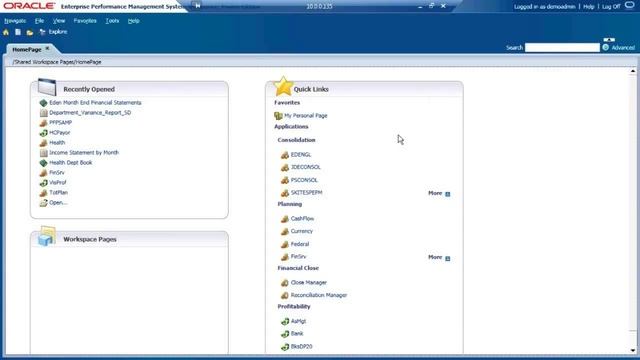Open the Favorites menu

[x=85, y=21]
